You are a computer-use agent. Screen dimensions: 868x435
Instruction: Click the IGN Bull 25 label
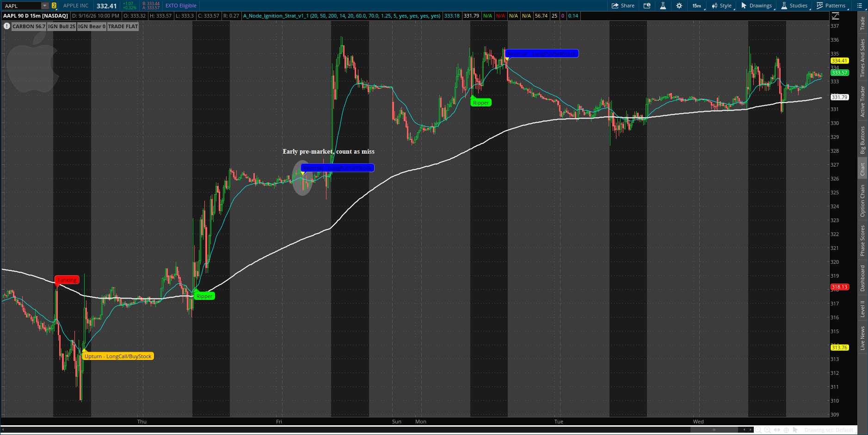tap(62, 26)
